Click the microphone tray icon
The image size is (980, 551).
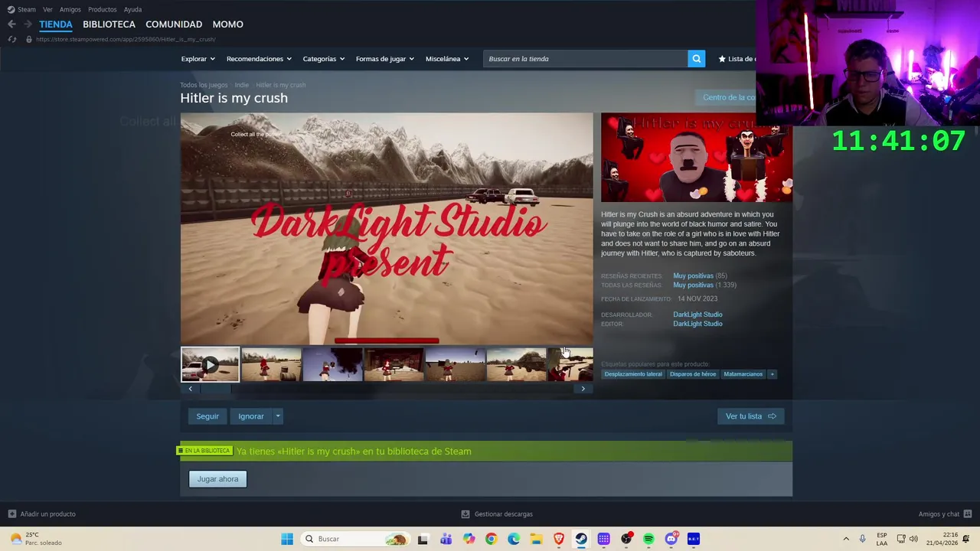tap(862, 539)
